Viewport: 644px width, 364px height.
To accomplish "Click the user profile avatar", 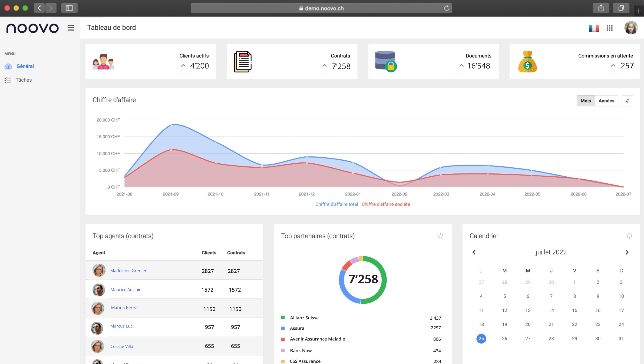I will 631,28.
